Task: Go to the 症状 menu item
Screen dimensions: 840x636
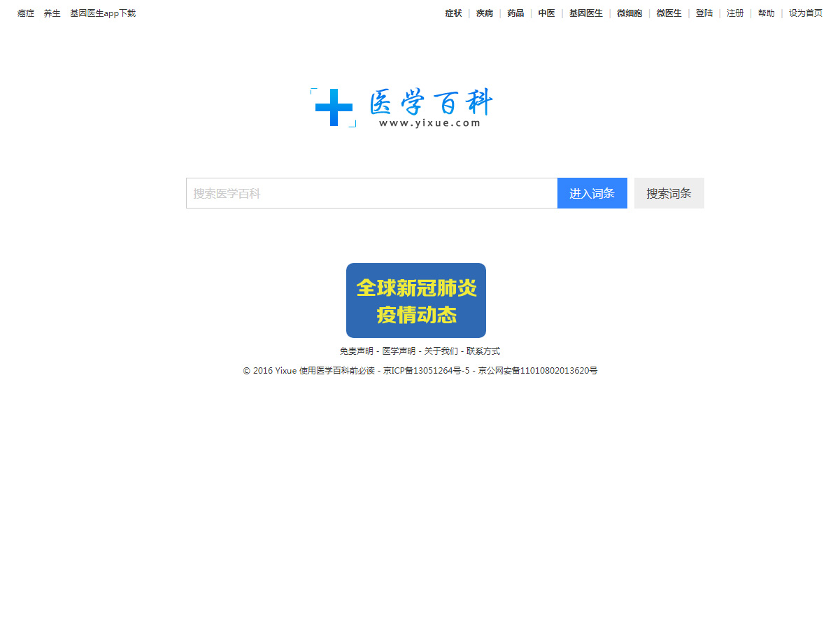Action: (454, 13)
